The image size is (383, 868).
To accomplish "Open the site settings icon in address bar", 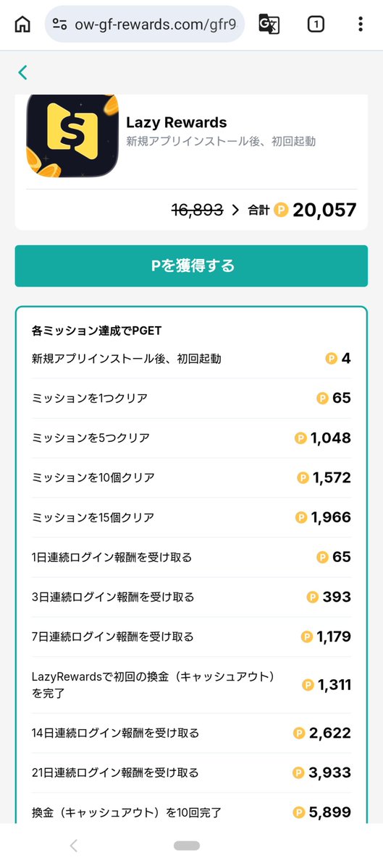I will [x=61, y=25].
